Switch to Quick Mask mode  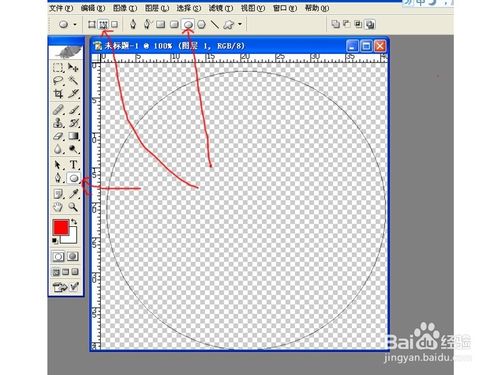73,256
